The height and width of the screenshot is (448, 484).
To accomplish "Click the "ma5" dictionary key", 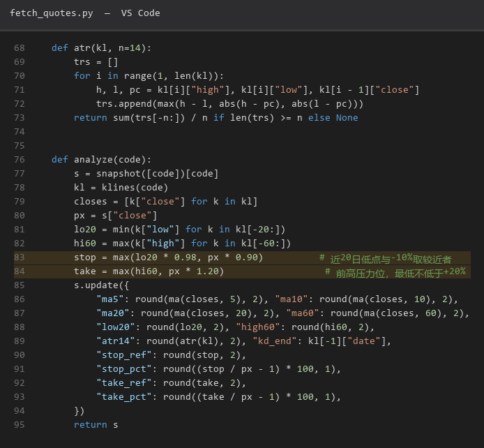I will [110, 299].
